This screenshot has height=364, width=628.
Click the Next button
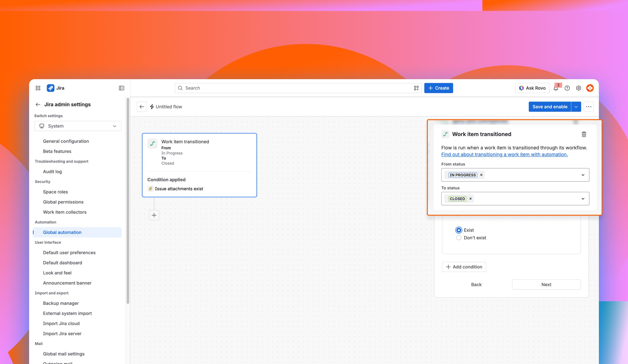click(x=546, y=285)
